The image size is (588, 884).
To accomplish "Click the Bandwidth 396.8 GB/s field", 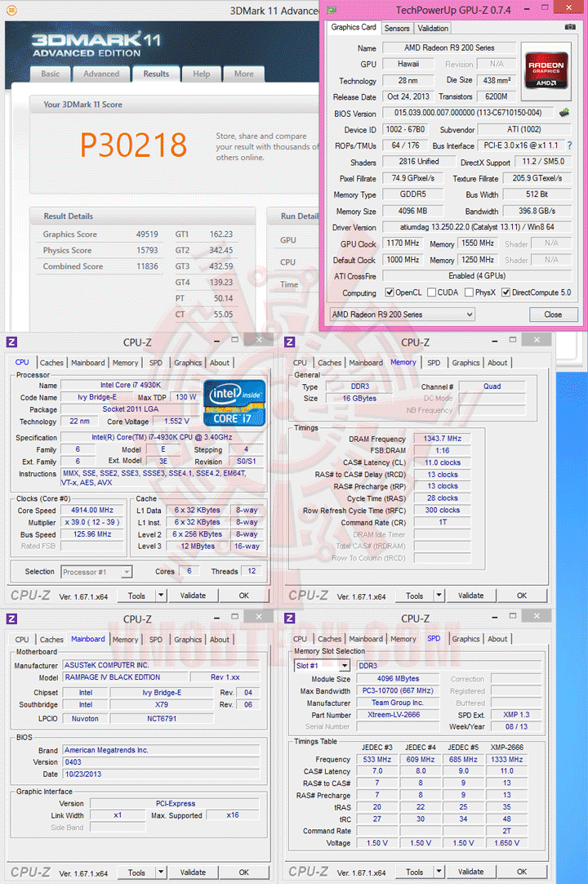I will tap(537, 211).
